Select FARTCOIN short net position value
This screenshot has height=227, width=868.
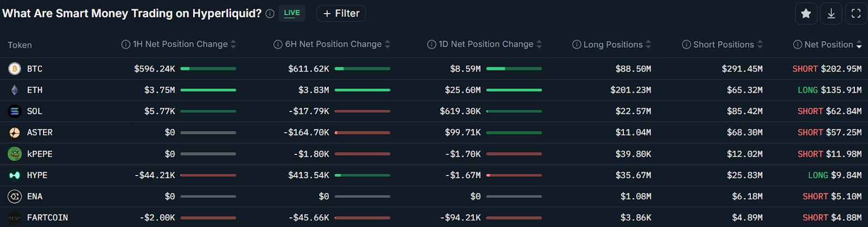tap(832, 217)
